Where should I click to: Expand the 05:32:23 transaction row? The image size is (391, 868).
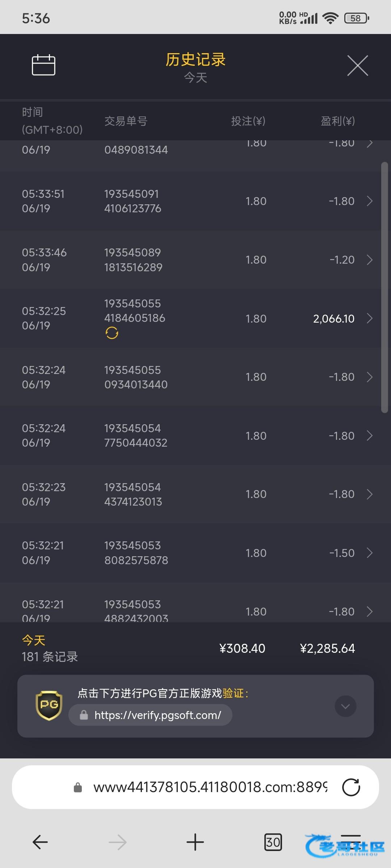(195, 494)
